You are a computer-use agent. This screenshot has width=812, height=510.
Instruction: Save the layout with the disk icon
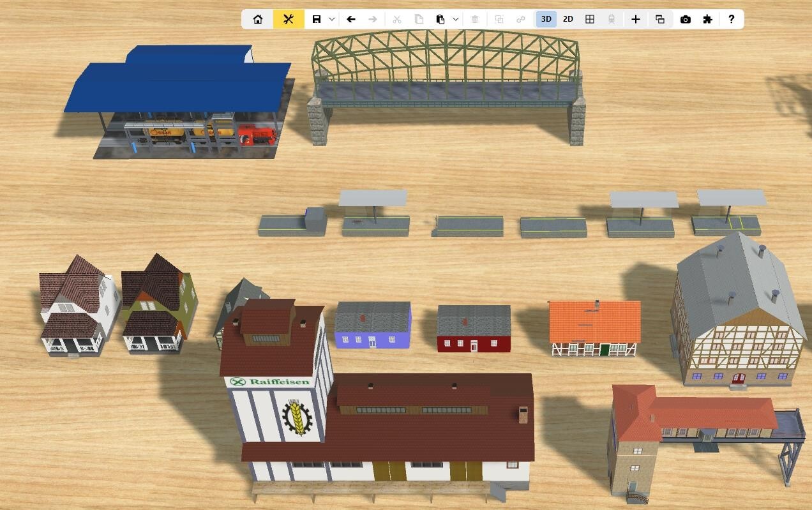point(316,19)
